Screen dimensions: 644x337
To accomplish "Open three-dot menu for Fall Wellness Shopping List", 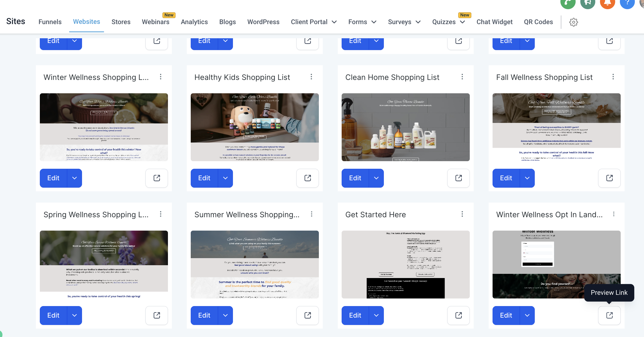I will pos(613,77).
